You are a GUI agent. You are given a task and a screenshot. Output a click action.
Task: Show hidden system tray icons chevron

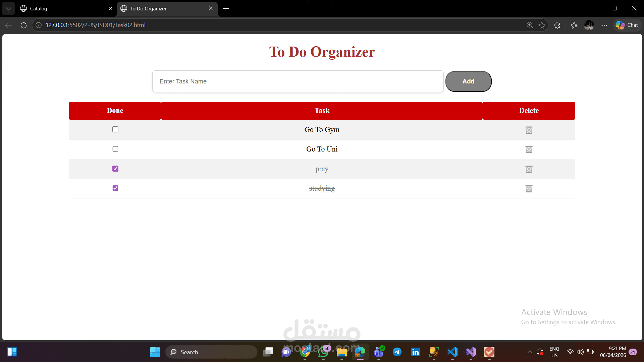(x=530, y=352)
